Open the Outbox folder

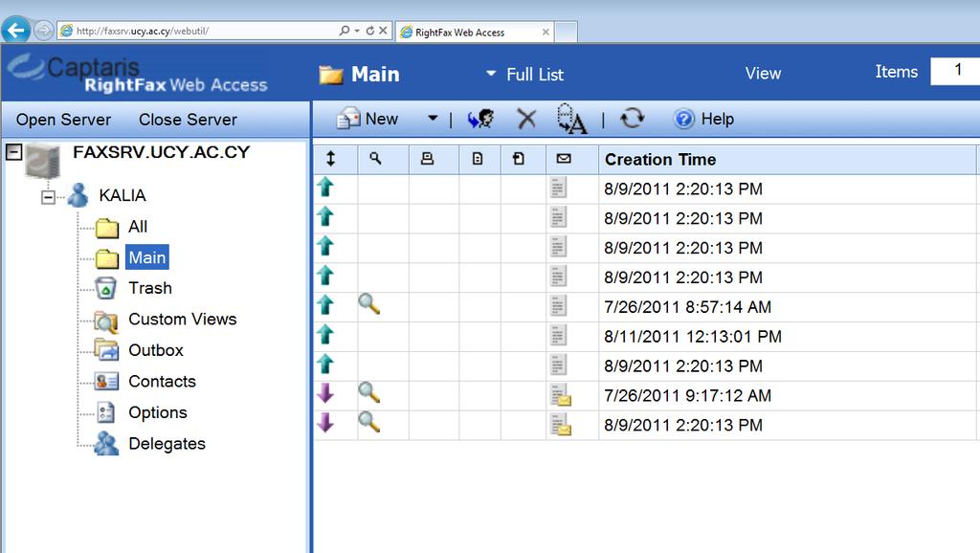[156, 350]
